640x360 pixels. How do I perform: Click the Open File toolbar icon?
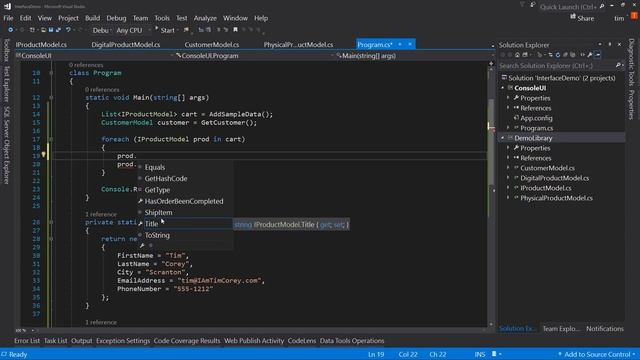tap(43, 30)
